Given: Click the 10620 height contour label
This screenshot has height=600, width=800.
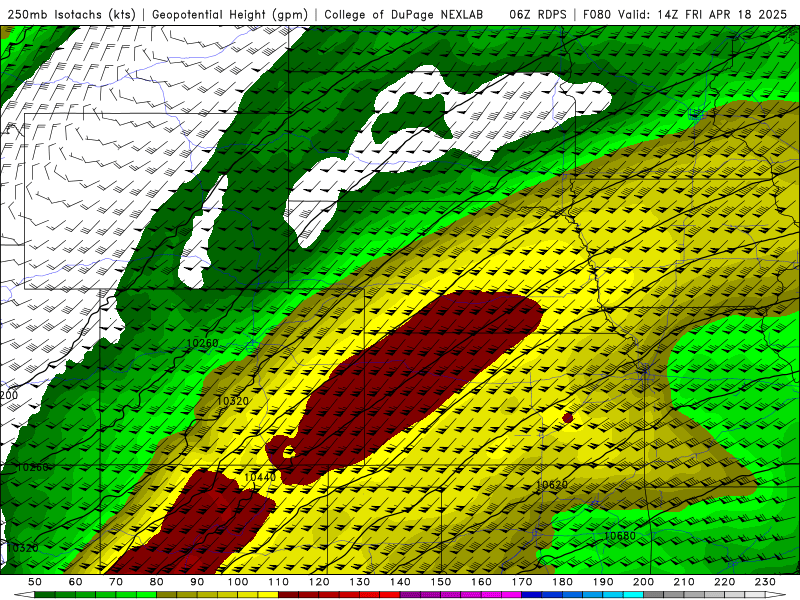Looking at the screenshot, I should 552,485.
